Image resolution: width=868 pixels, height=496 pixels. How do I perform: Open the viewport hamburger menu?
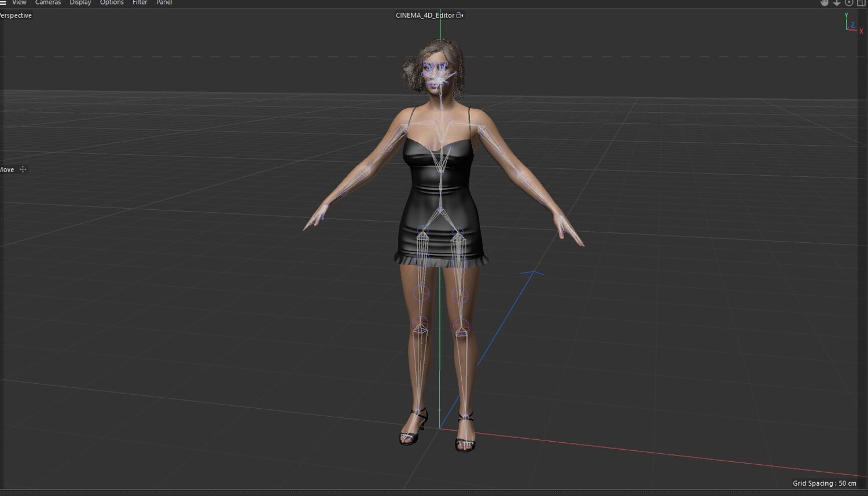coord(3,2)
